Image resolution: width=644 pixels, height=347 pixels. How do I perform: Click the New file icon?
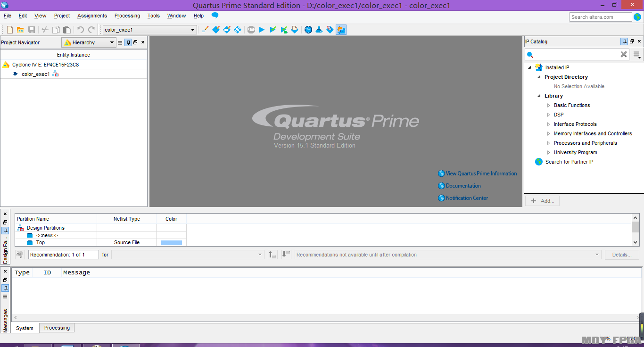pyautogui.click(x=9, y=30)
